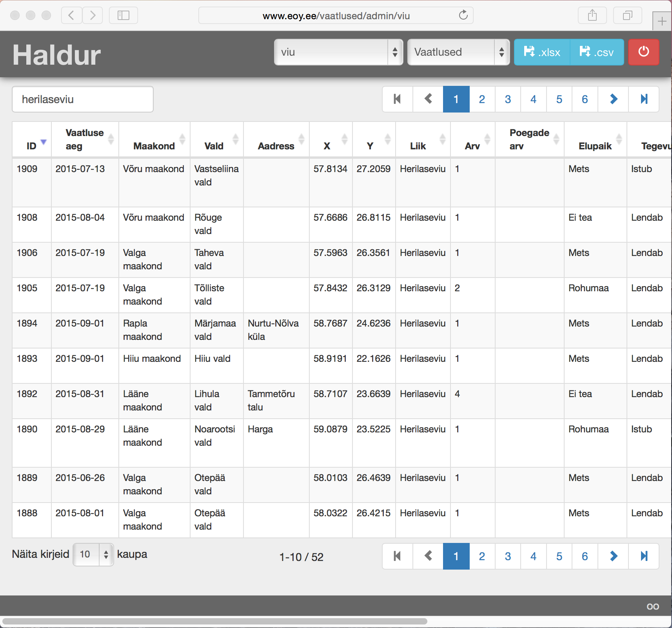Click previous page arrow in bottom pagination
Viewport: 672px width, 628px height.
pos(428,556)
